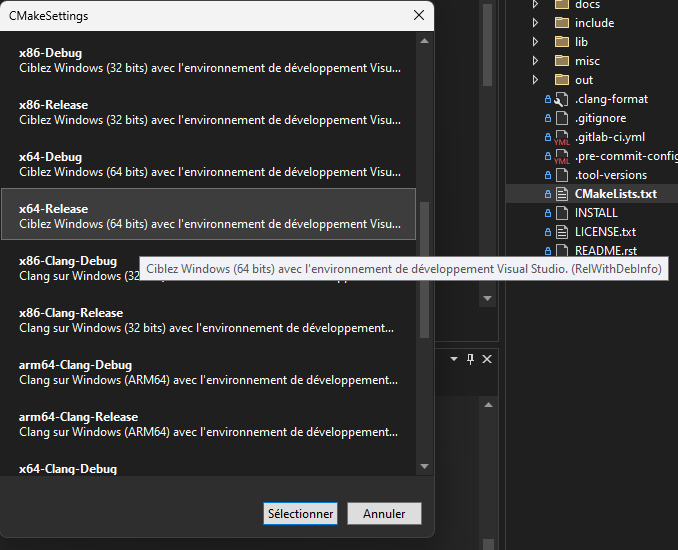This screenshot has width=678, height=550.
Task: Click the .clang-format wrench file icon
Action: [x=561, y=99]
